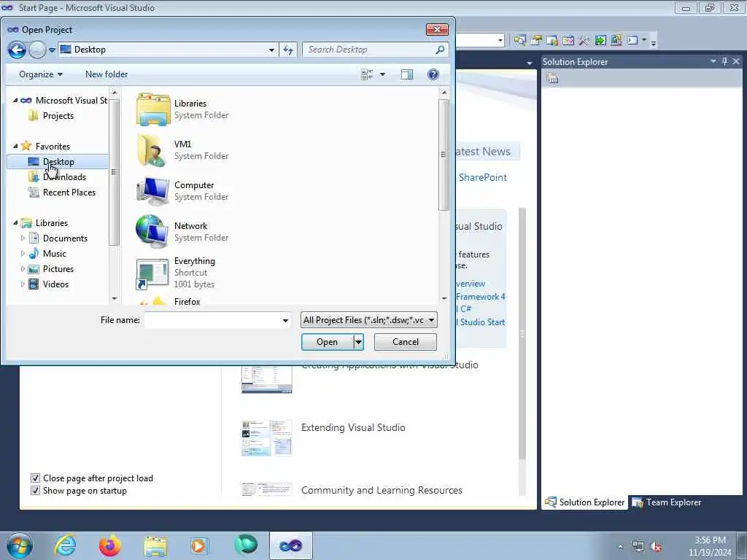Open Community and Learning Resources link
This screenshot has width=747, height=560.
coord(382,490)
